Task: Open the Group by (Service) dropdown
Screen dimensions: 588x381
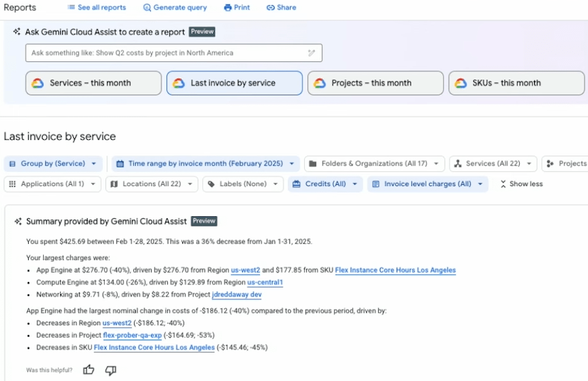Action: coord(53,164)
